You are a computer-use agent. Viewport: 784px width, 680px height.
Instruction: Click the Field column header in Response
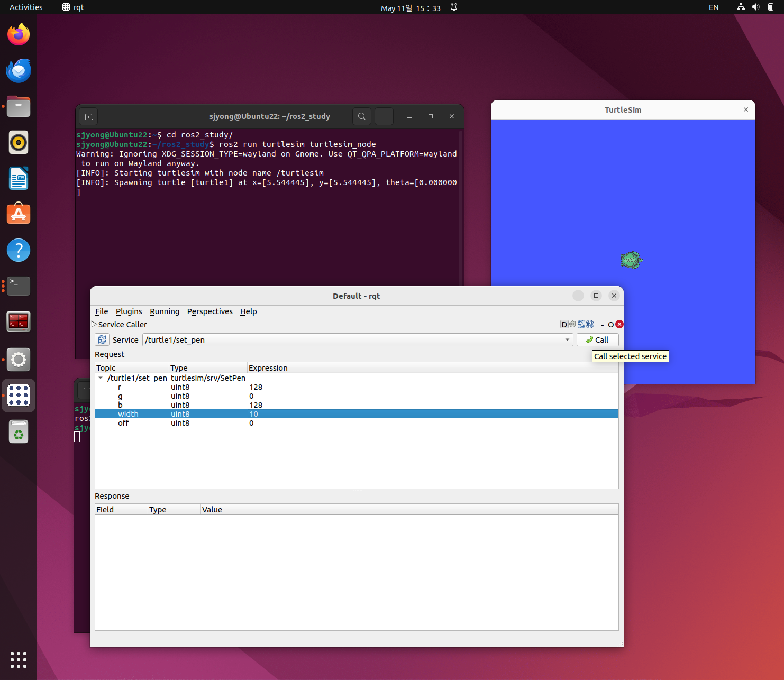point(121,510)
